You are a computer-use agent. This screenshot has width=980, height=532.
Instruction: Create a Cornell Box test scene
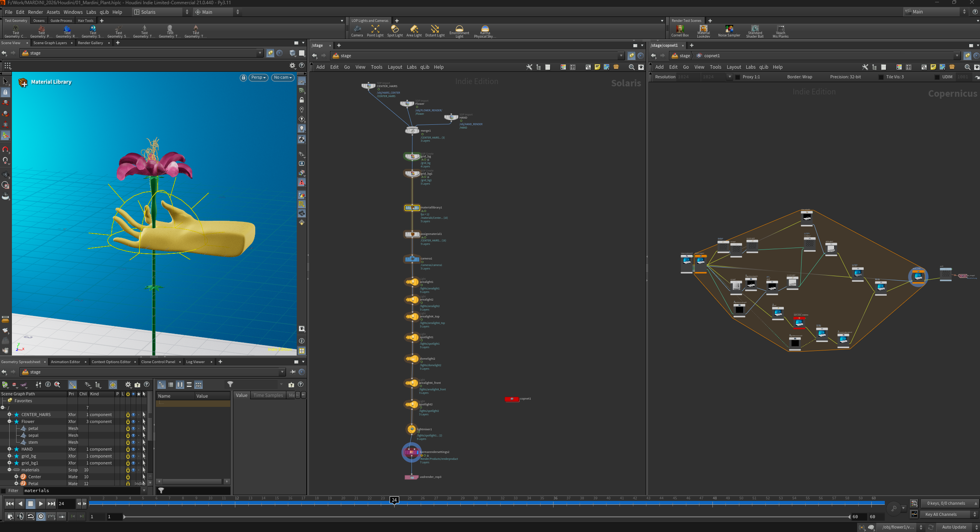click(680, 31)
